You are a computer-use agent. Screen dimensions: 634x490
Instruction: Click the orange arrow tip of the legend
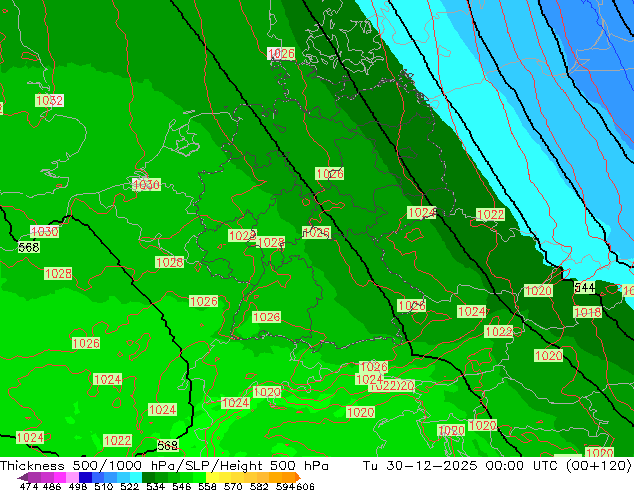(298, 477)
